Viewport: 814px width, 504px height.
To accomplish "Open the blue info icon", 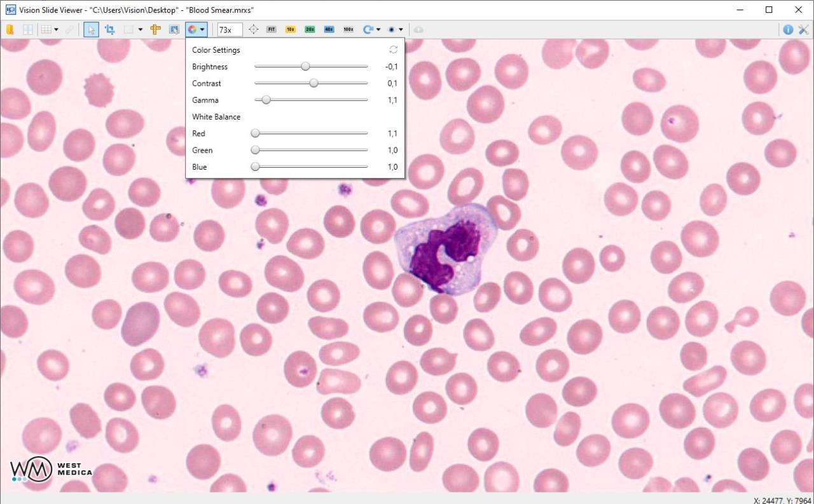I will click(x=788, y=29).
